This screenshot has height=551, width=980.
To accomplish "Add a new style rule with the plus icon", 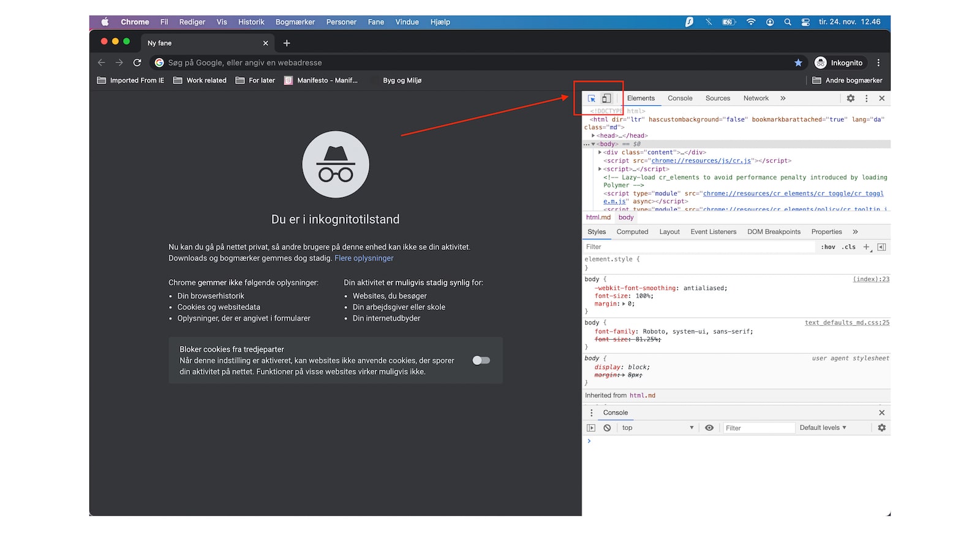I will pos(866,247).
